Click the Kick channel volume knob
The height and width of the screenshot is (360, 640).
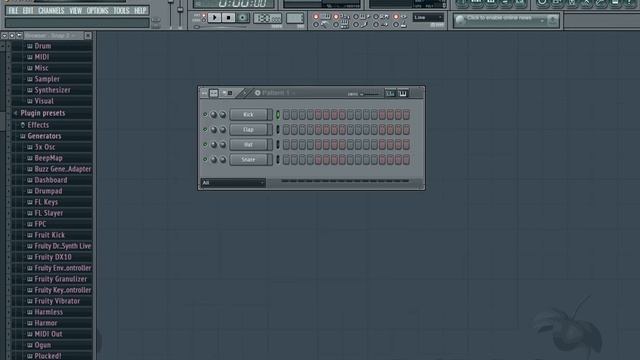click(222, 115)
